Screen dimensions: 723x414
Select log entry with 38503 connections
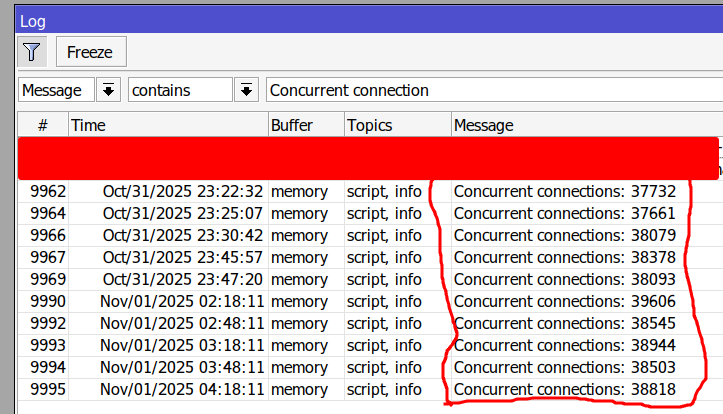tap(565, 367)
